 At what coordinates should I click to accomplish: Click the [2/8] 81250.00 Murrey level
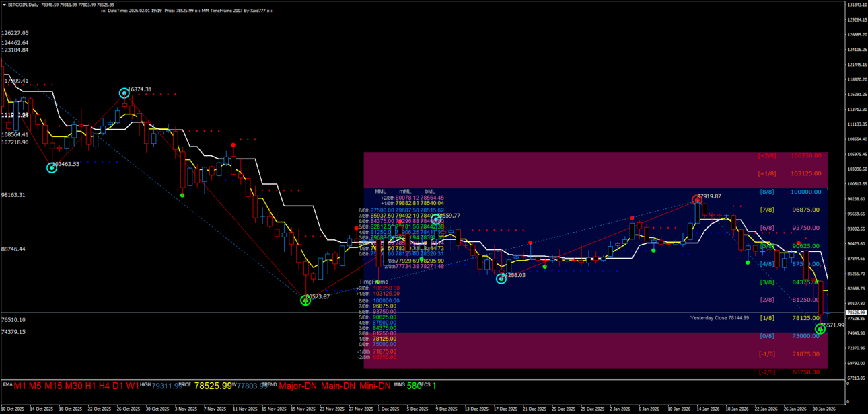[x=791, y=300]
